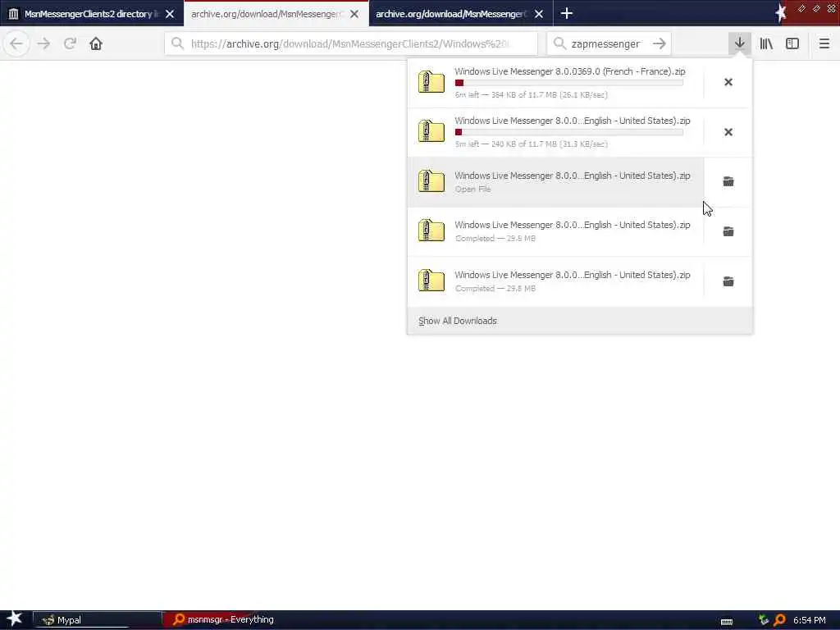Toggle the Downloads panel button

coord(739,43)
